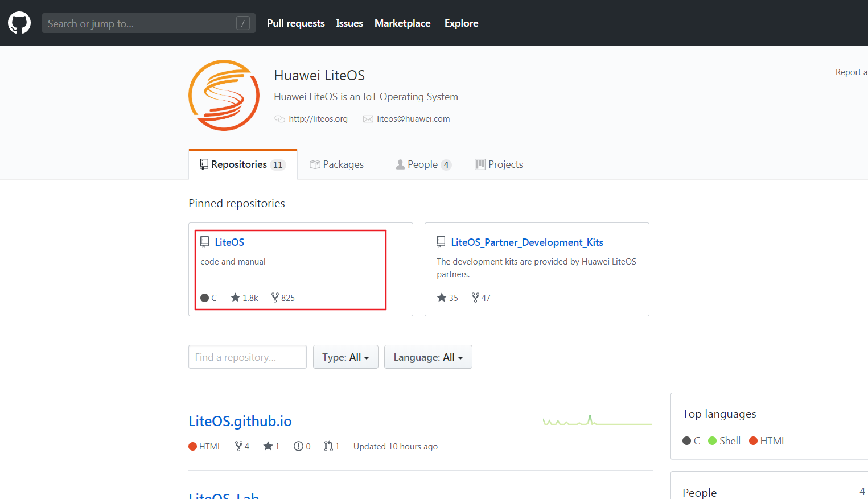This screenshot has height=499, width=868.
Task: Open pull requests of LiteOS.github.io showing 1
Action: coord(331,447)
